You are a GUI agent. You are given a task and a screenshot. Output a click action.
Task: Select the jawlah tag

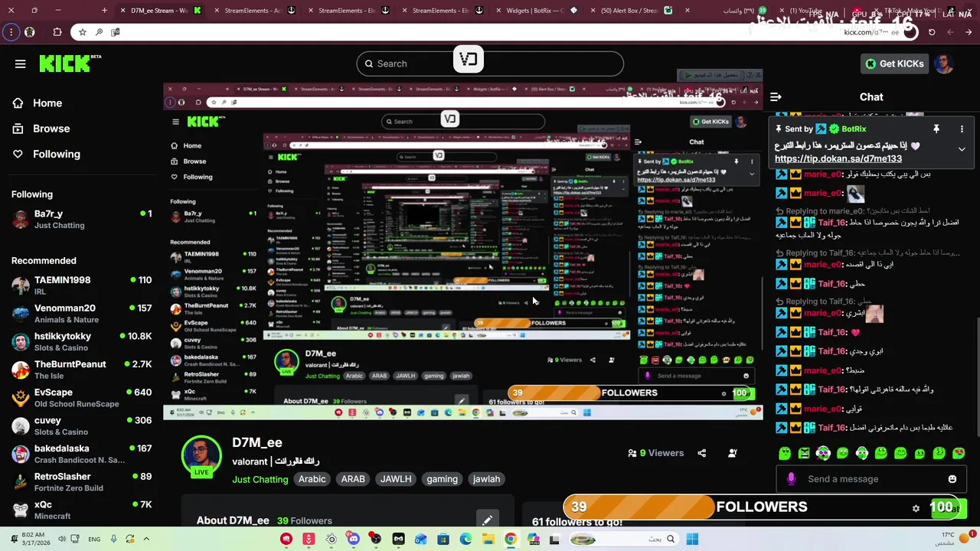[x=486, y=479]
